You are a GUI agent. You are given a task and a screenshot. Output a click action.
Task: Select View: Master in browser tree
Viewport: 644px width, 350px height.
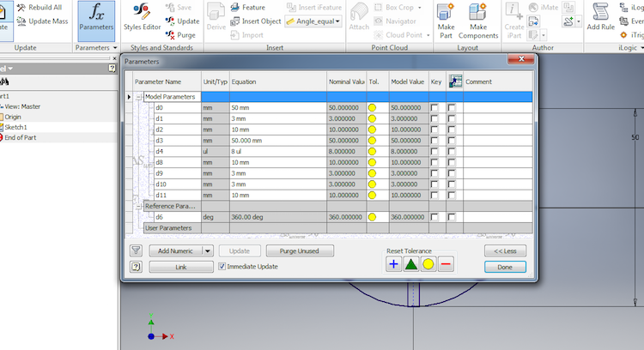(22, 106)
